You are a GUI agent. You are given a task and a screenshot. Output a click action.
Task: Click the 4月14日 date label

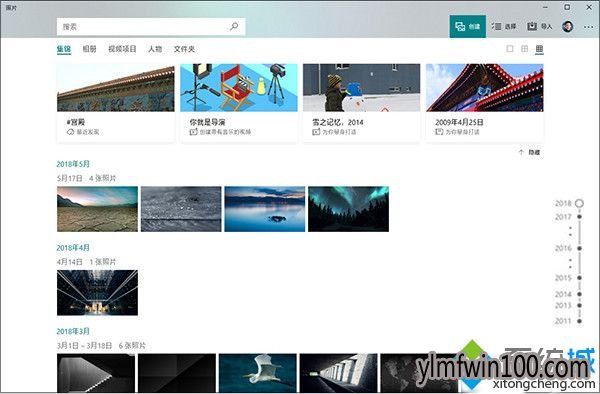70,262
